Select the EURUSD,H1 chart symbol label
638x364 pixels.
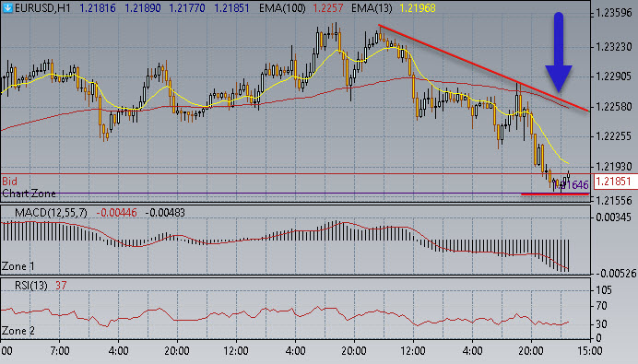pos(41,8)
